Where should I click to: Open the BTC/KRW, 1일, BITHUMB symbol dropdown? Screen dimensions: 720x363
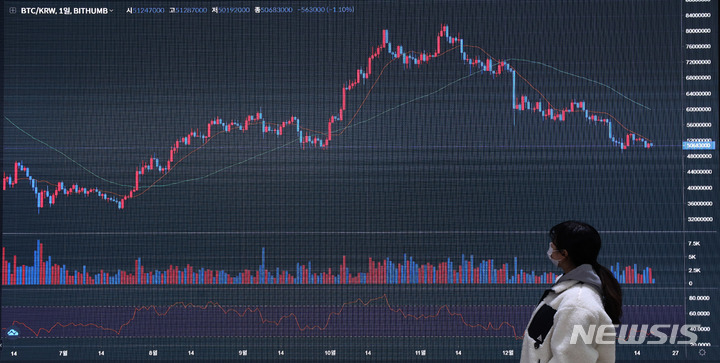pos(64,10)
